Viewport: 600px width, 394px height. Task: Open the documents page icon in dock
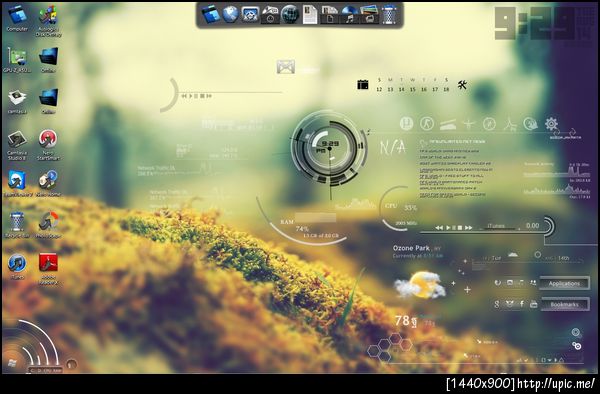click(310, 15)
